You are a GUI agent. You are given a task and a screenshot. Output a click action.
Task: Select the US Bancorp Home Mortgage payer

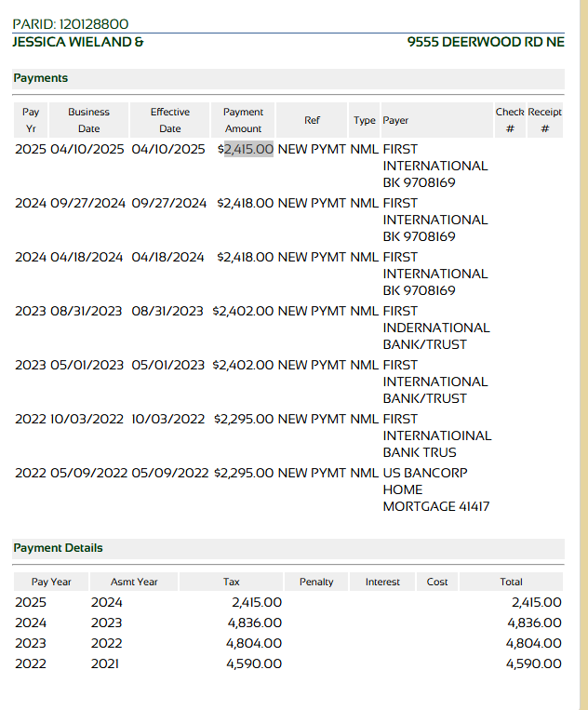[x=435, y=489]
